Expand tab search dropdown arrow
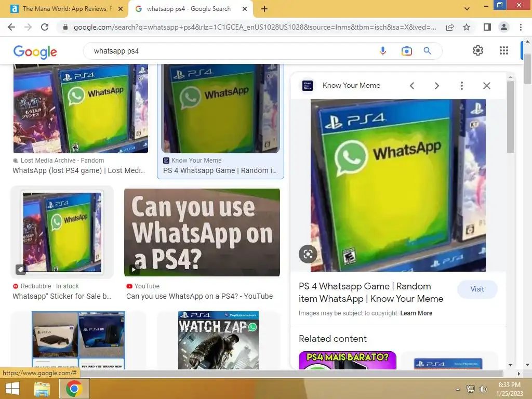This screenshot has height=399, width=532. pos(467,9)
